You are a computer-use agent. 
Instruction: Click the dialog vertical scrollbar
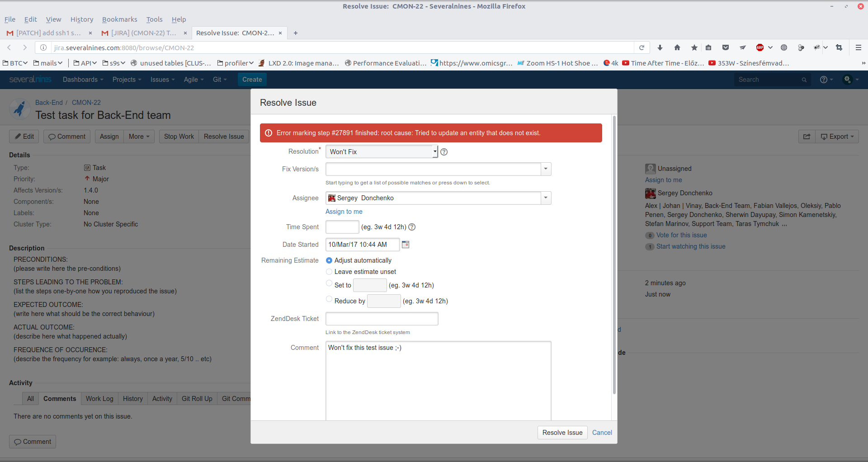pos(614,255)
